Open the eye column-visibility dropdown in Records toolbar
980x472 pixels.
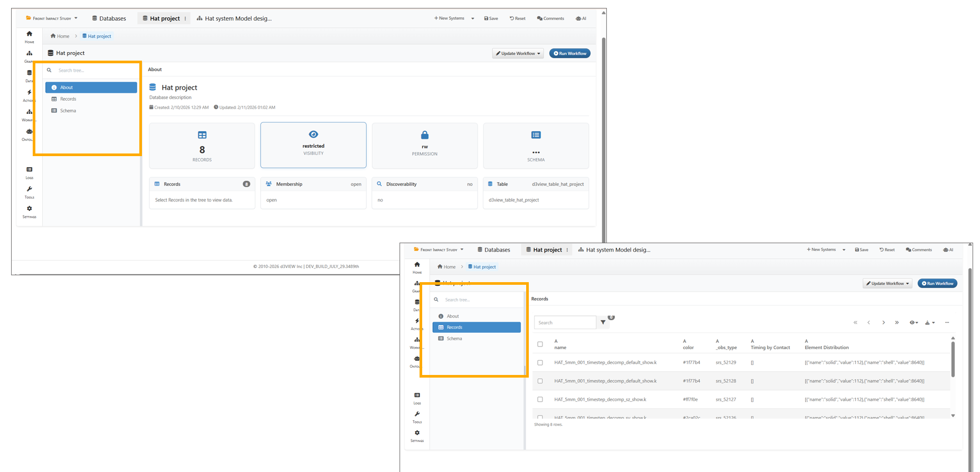click(914, 323)
